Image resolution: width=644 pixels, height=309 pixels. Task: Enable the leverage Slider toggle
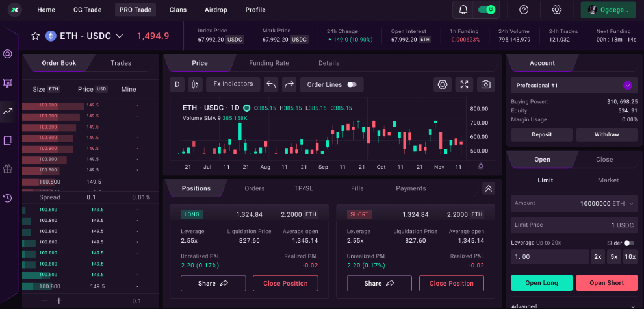628,243
